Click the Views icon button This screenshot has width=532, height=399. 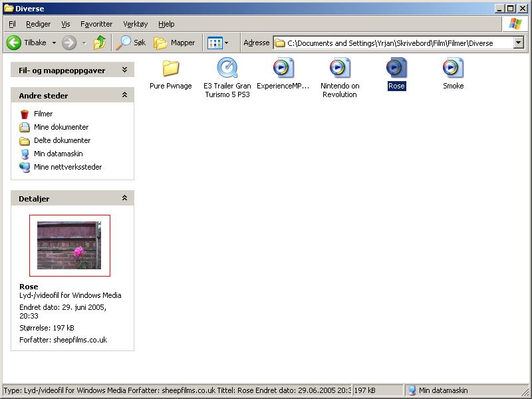[215, 43]
